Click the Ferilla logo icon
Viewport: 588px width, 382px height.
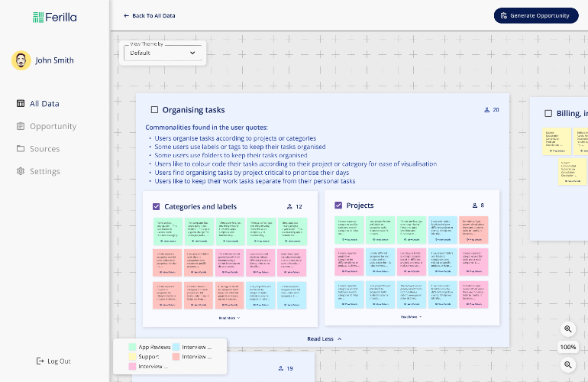[x=38, y=18]
